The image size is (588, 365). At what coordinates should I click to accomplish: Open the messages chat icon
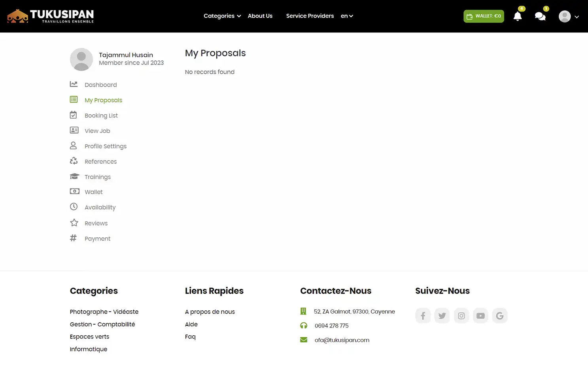(540, 16)
